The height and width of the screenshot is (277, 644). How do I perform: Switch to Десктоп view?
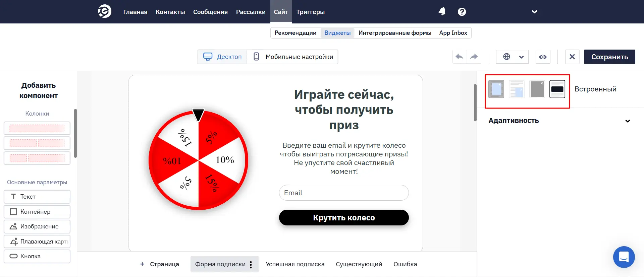coord(222,57)
